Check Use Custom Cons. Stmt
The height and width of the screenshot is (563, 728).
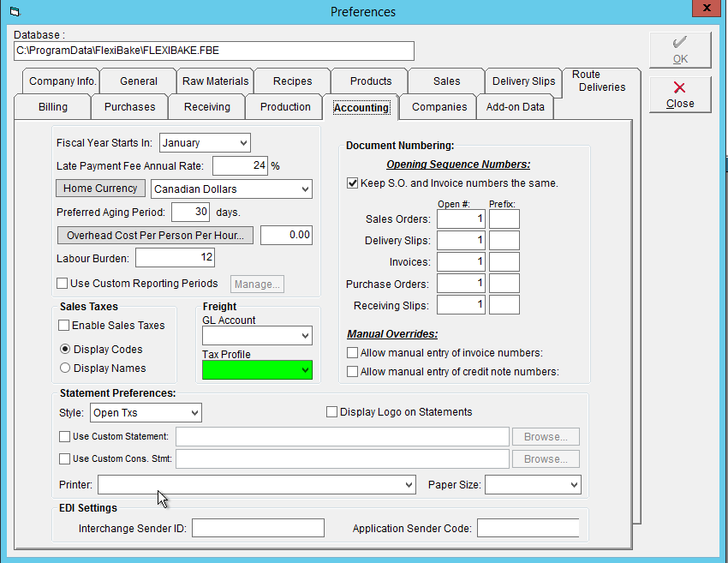[x=64, y=459]
